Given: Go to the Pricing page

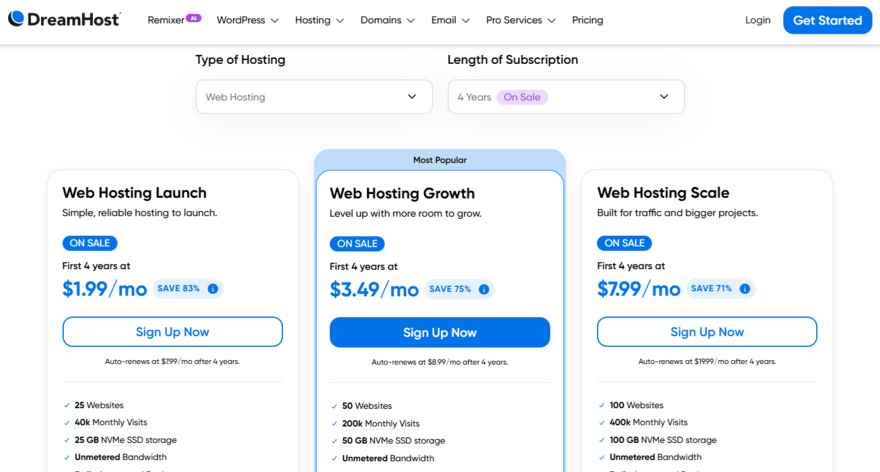Looking at the screenshot, I should tap(588, 20).
